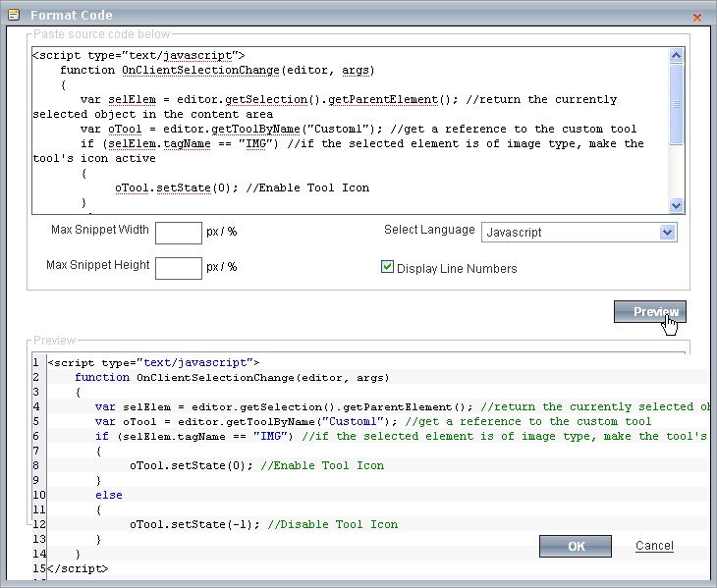Click the Cancel link
Image resolution: width=717 pixels, height=588 pixels.
coord(654,546)
